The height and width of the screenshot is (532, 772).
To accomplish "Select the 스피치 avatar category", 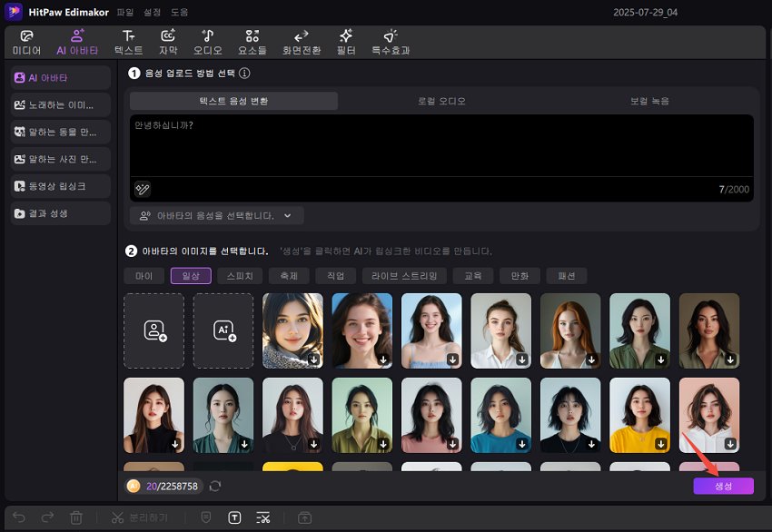I will point(240,276).
